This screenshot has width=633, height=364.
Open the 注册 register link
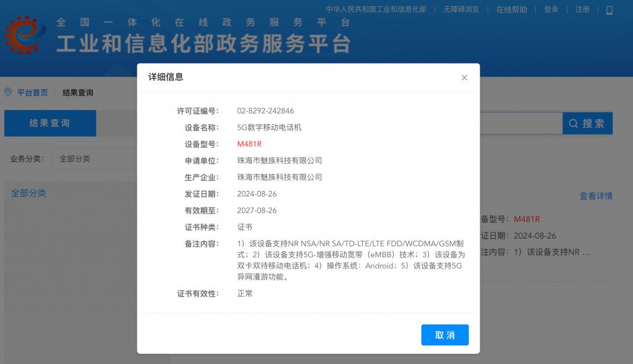coord(582,10)
